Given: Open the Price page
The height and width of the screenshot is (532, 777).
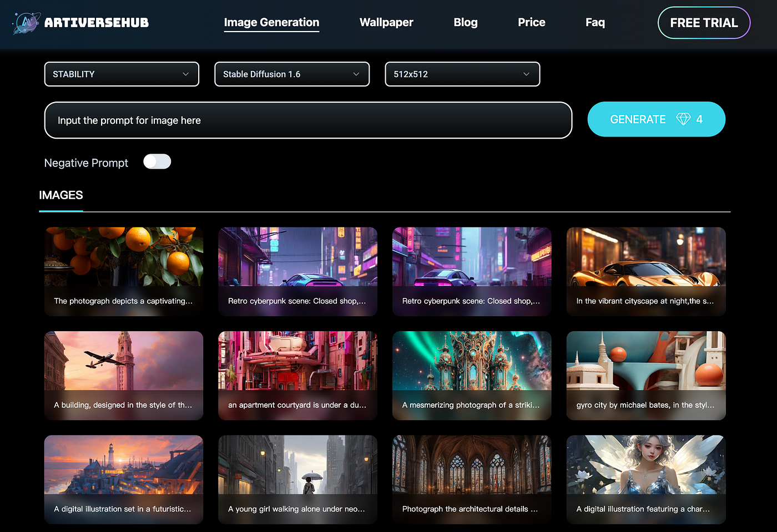Looking at the screenshot, I should pos(532,22).
